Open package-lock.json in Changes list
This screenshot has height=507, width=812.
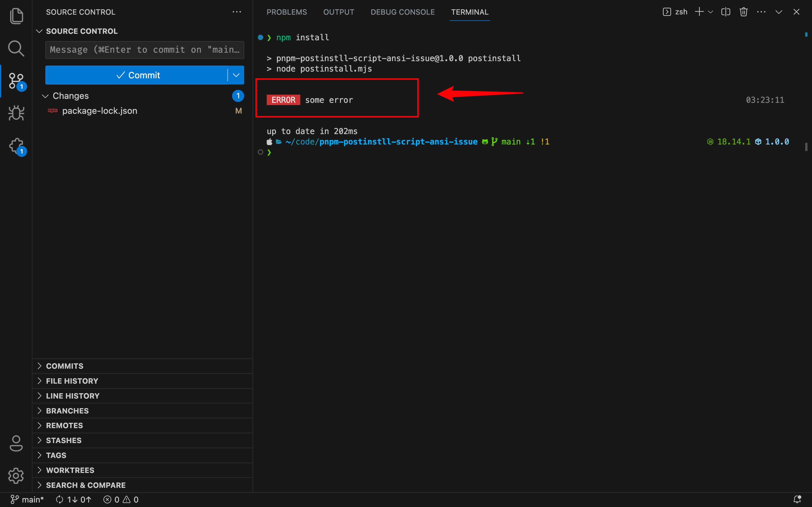(100, 111)
